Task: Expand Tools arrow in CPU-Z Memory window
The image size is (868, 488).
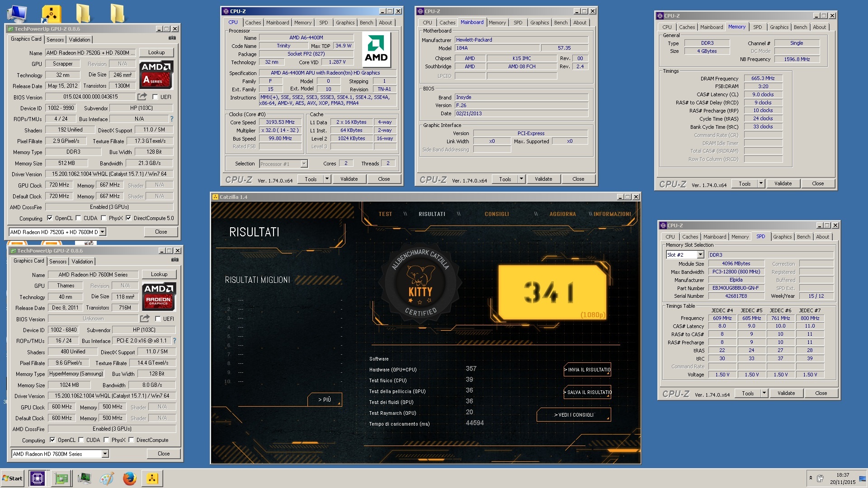Action: [x=760, y=183]
